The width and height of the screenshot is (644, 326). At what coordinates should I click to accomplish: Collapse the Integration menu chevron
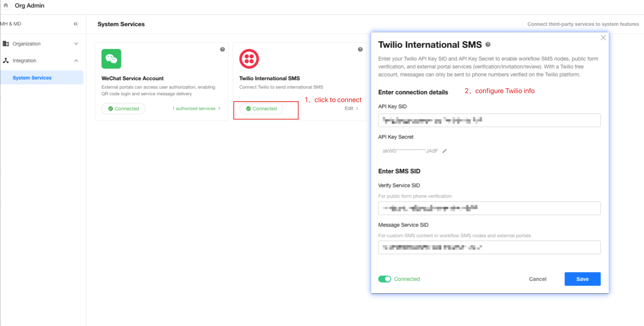pos(76,60)
